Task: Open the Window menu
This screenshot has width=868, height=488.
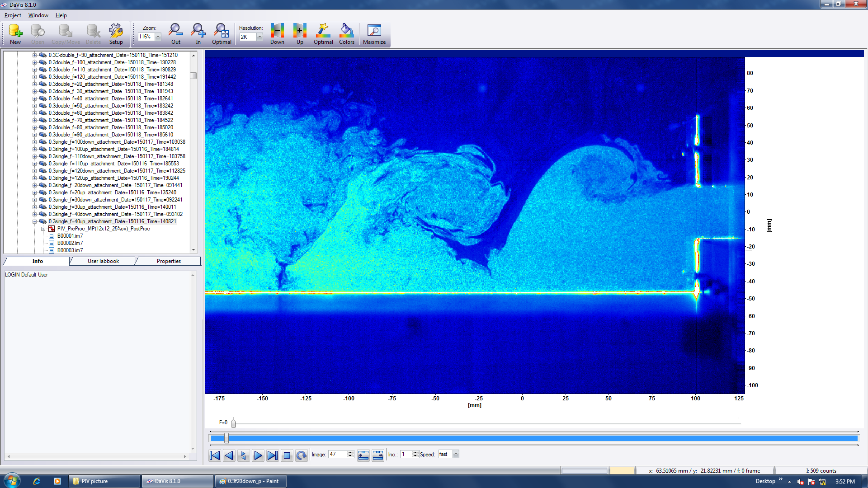Action: [x=38, y=15]
